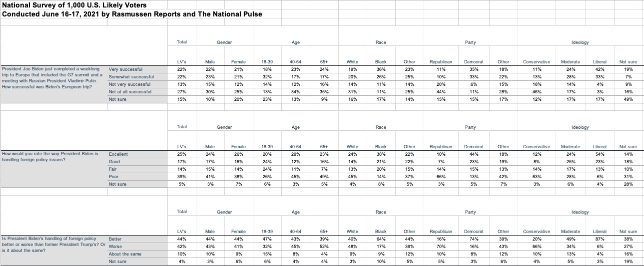
Task: Click the 63% cell under Conservative
Action: pyautogui.click(x=536, y=177)
